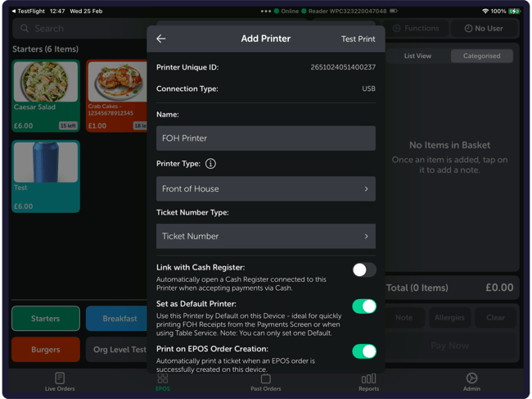Viewport: 532px width, 399px height.
Task: Expand the Ticket Number type selector
Action: (265, 237)
